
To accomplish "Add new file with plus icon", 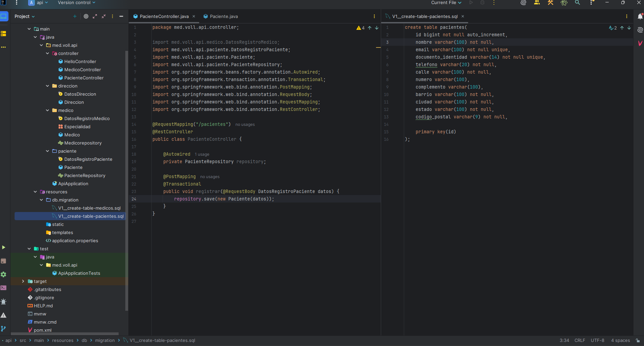I will click(75, 16).
